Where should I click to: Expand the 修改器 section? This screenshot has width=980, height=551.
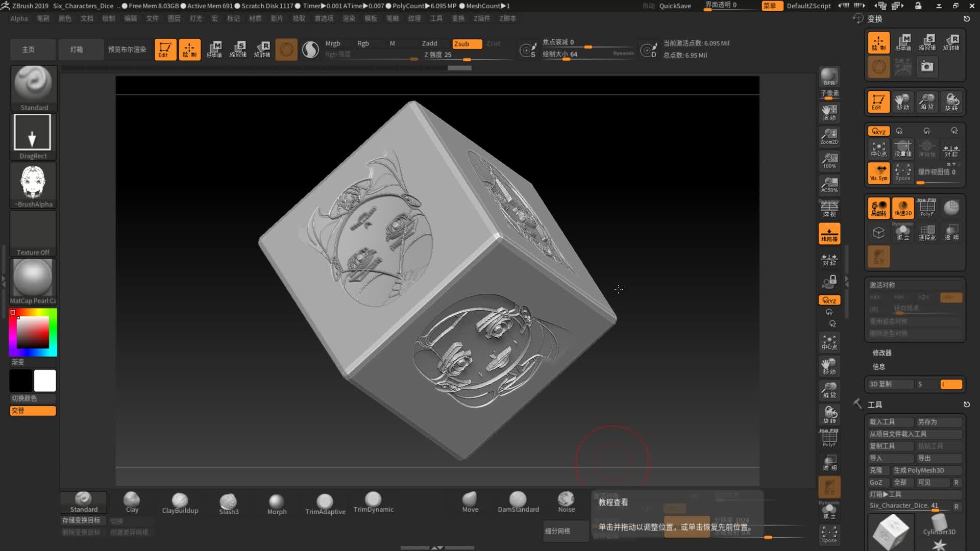pyautogui.click(x=881, y=353)
